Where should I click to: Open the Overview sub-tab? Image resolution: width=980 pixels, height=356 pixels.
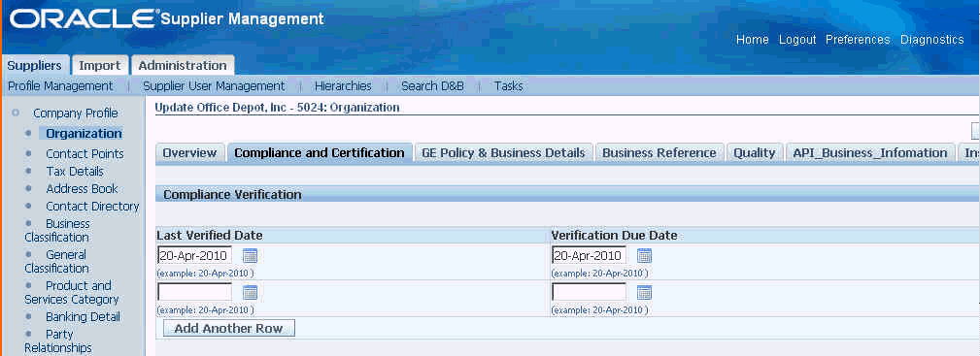tap(189, 153)
